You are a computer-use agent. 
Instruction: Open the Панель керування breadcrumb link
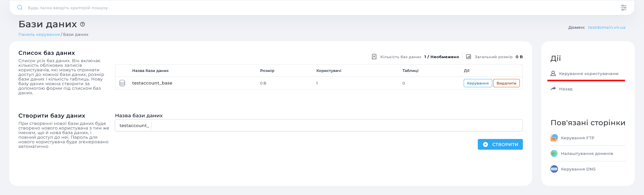point(39,35)
